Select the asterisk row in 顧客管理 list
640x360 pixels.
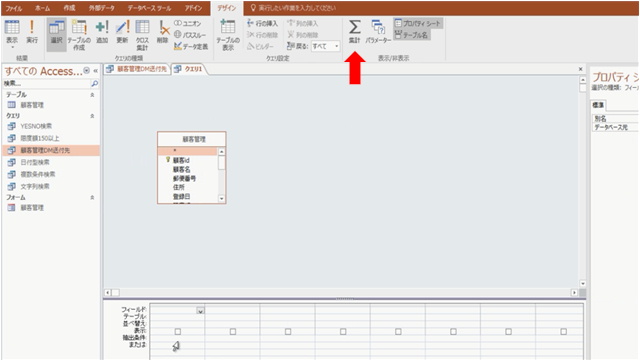click(188, 151)
